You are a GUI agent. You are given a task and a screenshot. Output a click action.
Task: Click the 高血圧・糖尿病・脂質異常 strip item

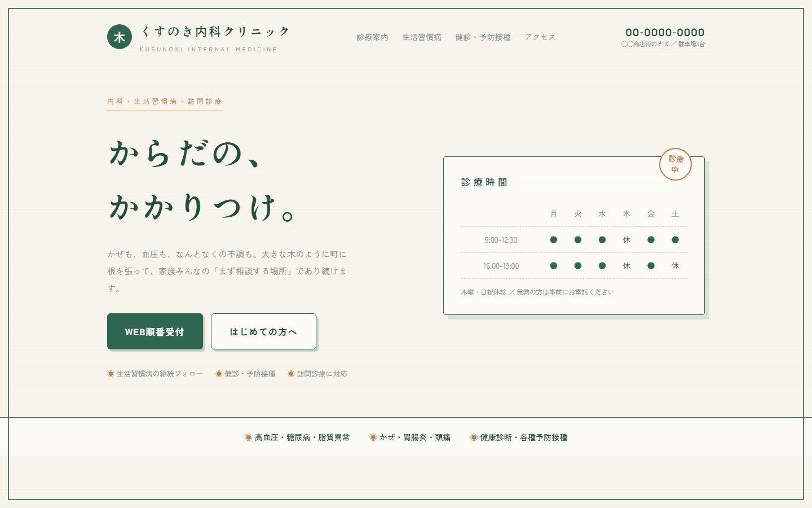(302, 437)
